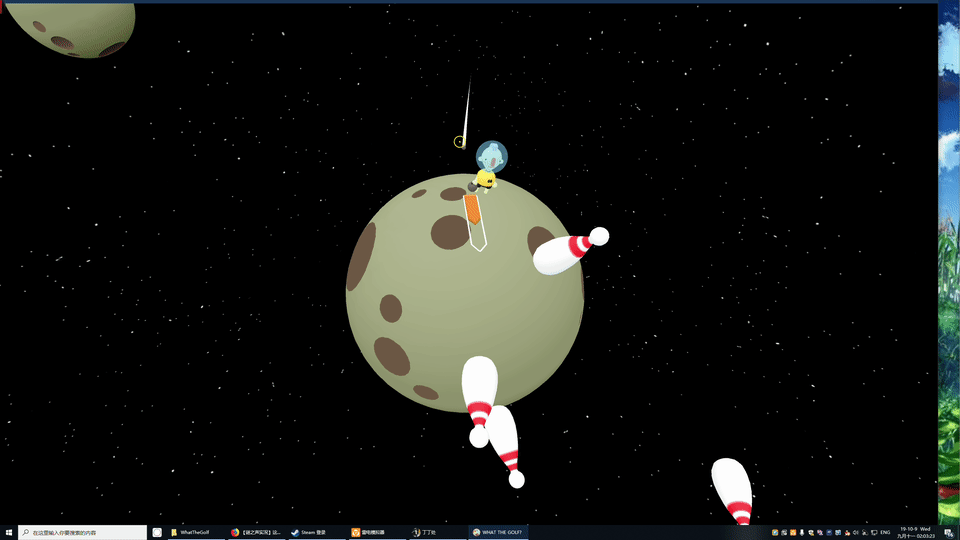Click the bowling pin on planet's right side
The width and height of the screenshot is (960, 540).
click(x=571, y=251)
